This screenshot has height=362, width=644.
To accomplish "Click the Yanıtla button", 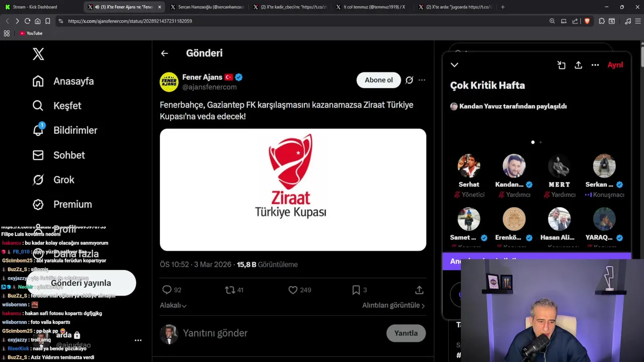I will pyautogui.click(x=406, y=333).
